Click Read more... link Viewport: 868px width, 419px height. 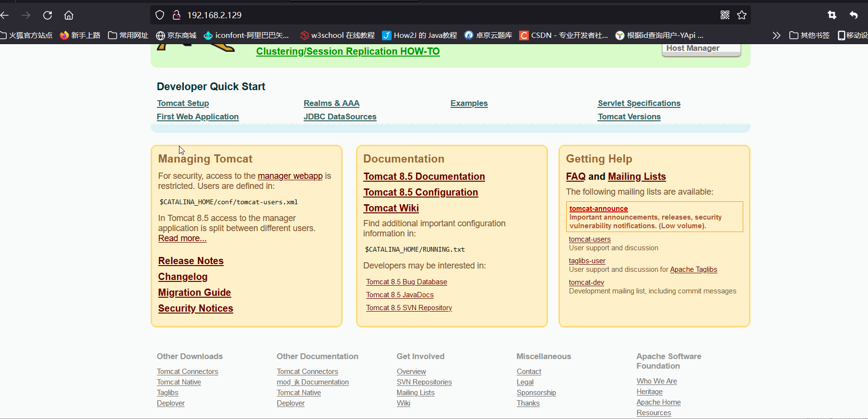click(182, 238)
